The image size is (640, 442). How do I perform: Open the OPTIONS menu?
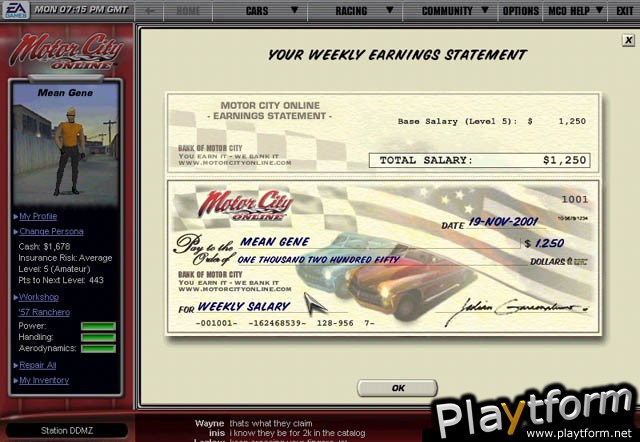(521, 11)
